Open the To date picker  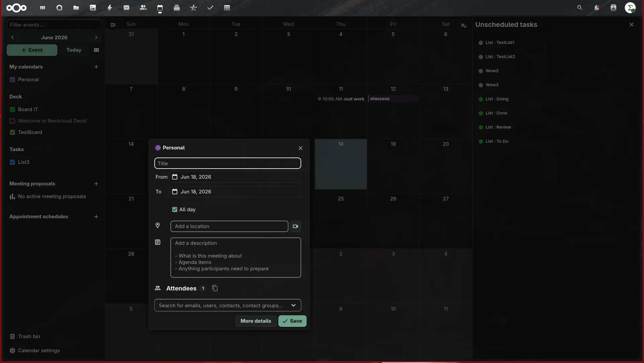tap(235, 192)
